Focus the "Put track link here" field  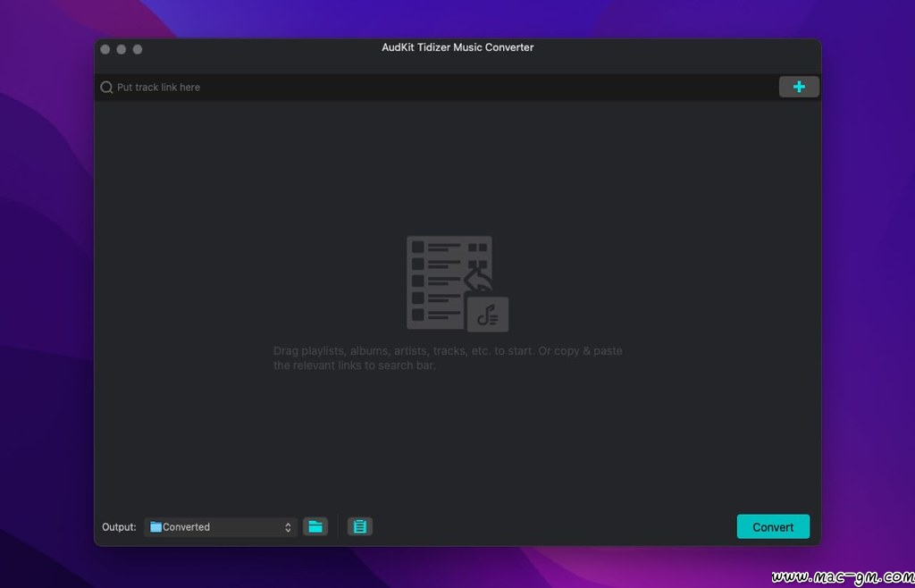click(x=438, y=88)
